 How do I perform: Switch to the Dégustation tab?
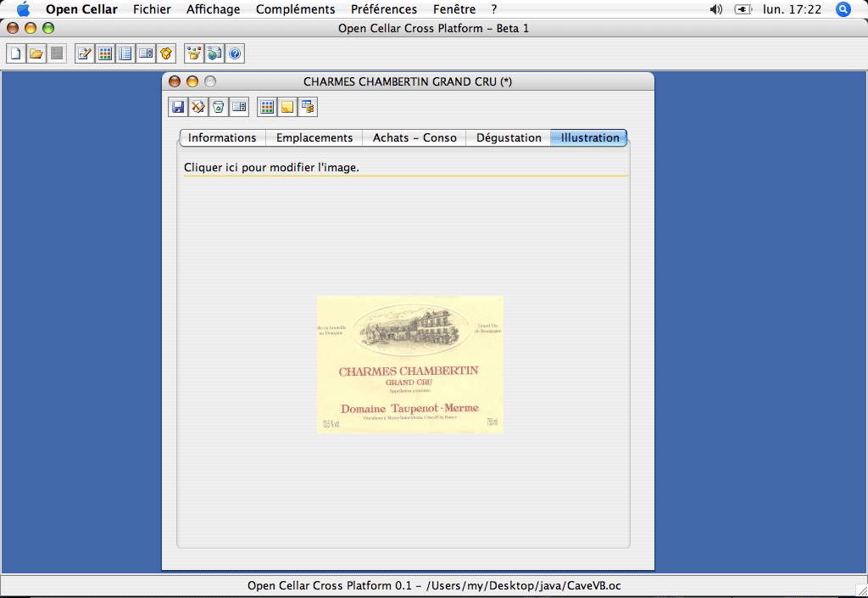(509, 138)
